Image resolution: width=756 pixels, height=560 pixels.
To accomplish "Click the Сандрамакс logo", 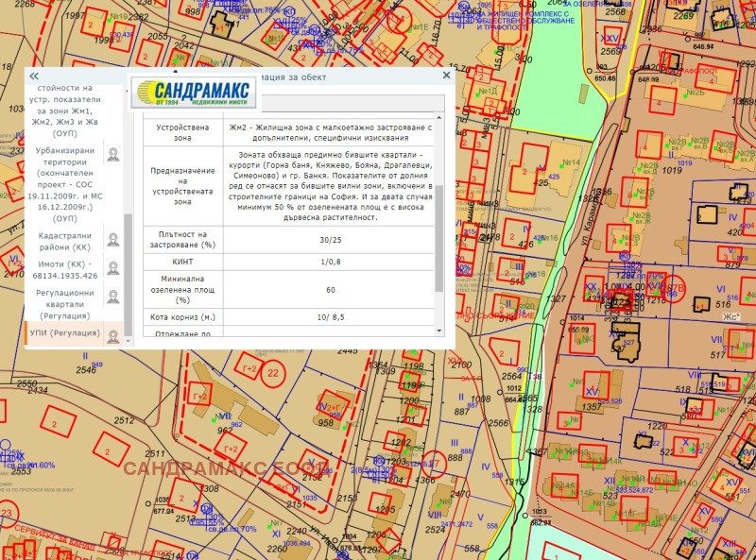I will [x=191, y=93].
